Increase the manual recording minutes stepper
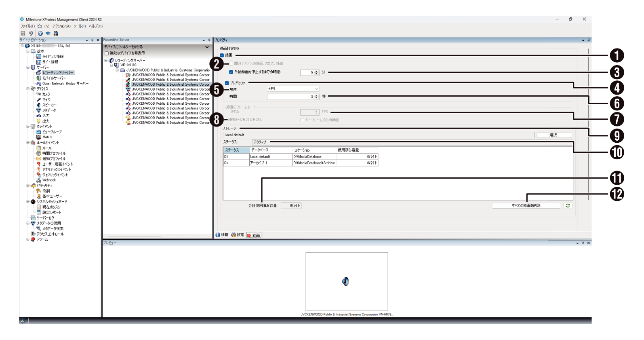 (x=317, y=71)
